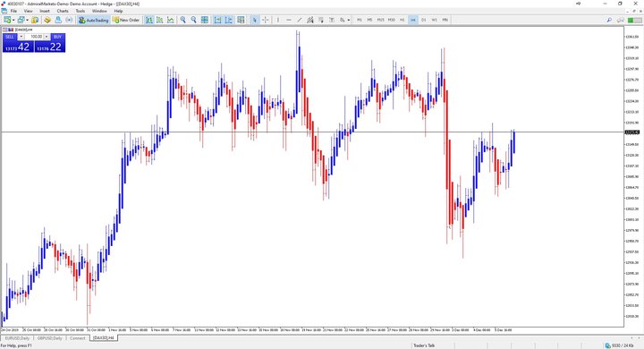Viewport: 644px width, 349px height.
Task: Open the profiles toolbar icon
Action: pos(21,20)
